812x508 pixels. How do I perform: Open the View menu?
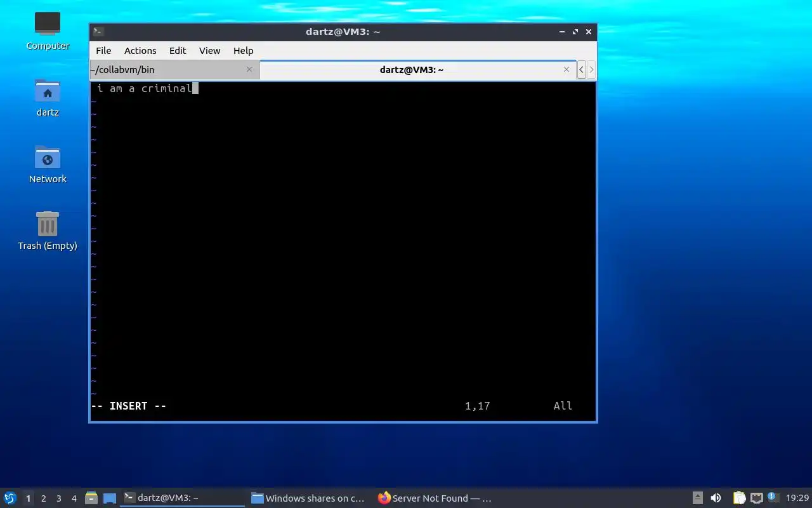tap(209, 51)
